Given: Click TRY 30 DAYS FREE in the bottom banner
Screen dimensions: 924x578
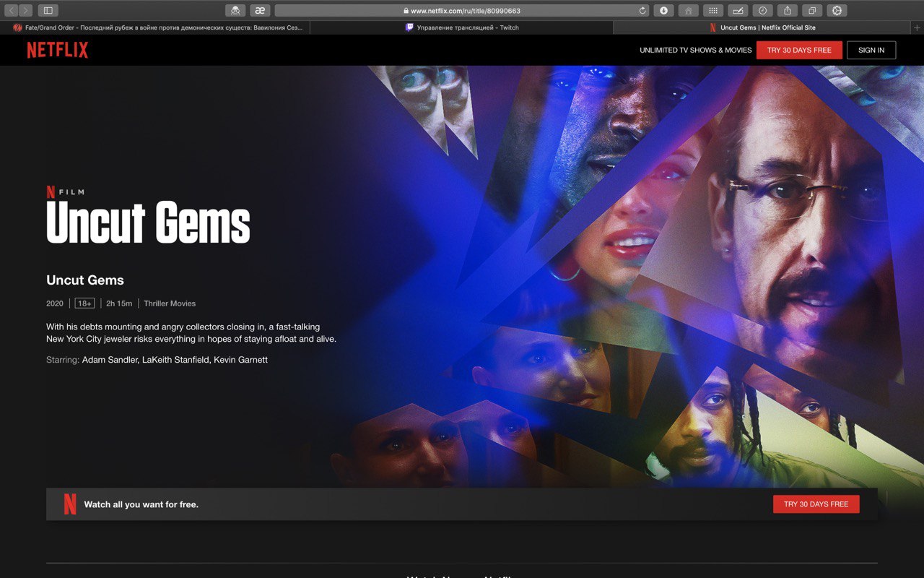Looking at the screenshot, I should point(816,504).
